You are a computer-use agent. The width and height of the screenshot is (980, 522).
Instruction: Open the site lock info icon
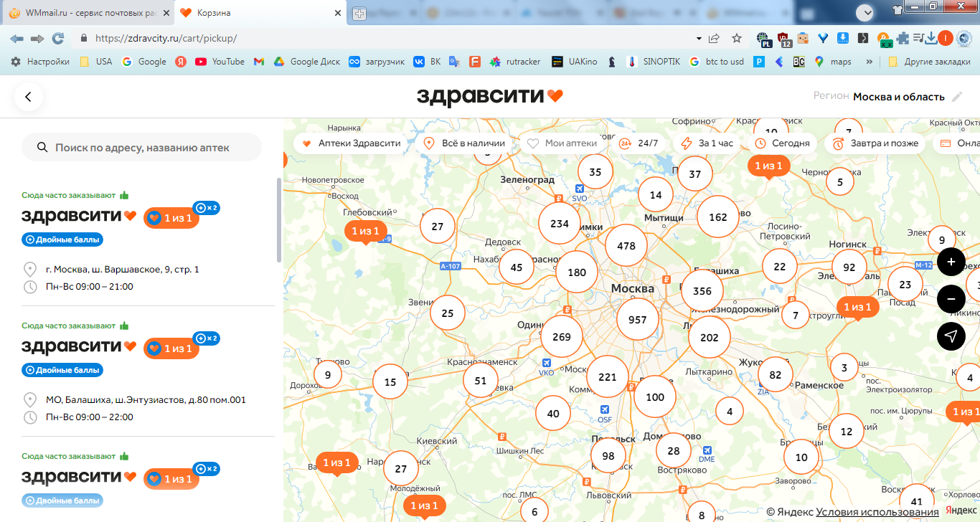[x=84, y=38]
